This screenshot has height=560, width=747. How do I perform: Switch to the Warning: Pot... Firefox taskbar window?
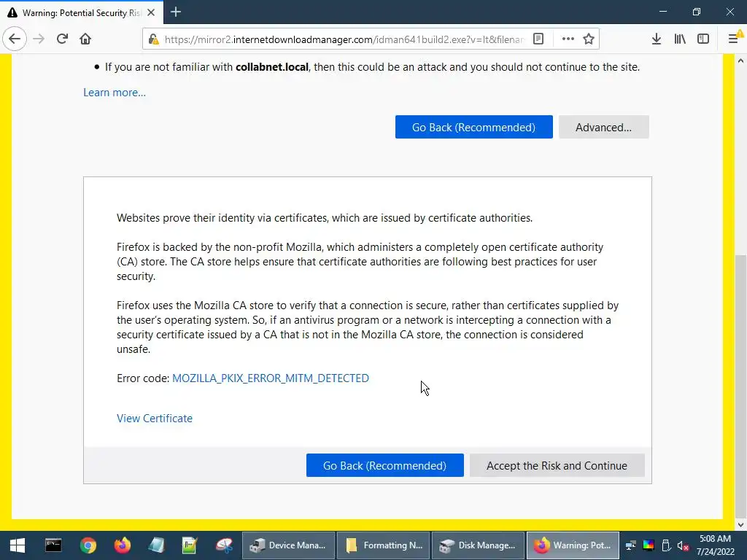[x=573, y=545]
